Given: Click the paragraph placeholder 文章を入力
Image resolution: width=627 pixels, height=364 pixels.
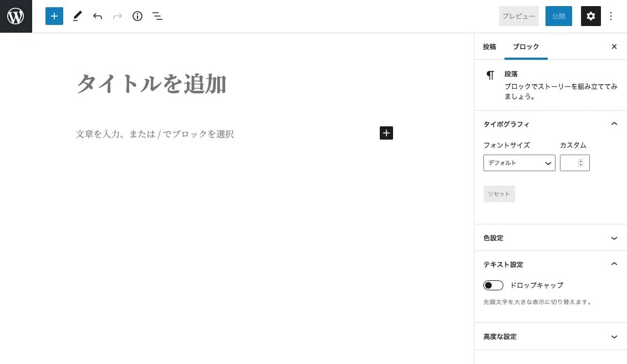Looking at the screenshot, I should tap(154, 134).
